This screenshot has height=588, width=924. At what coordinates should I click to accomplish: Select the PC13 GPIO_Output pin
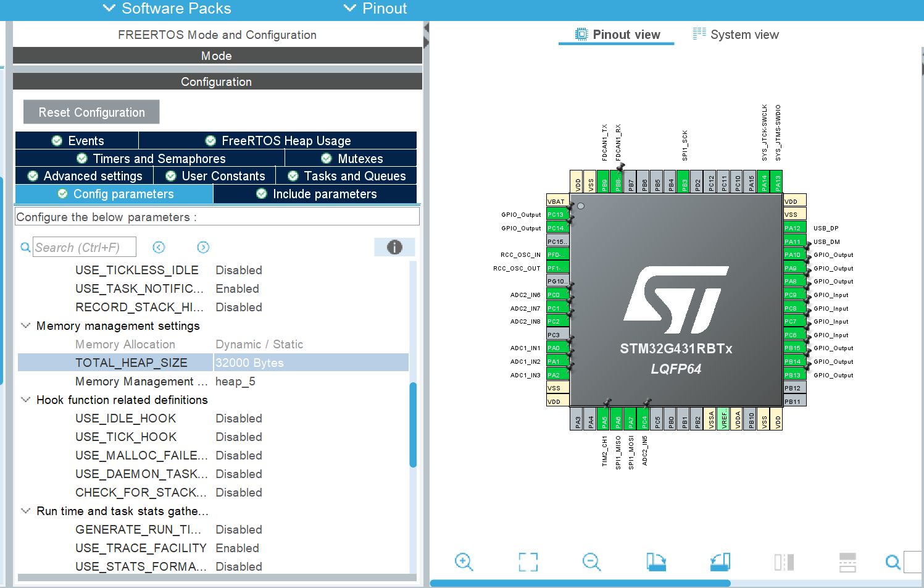click(x=557, y=214)
